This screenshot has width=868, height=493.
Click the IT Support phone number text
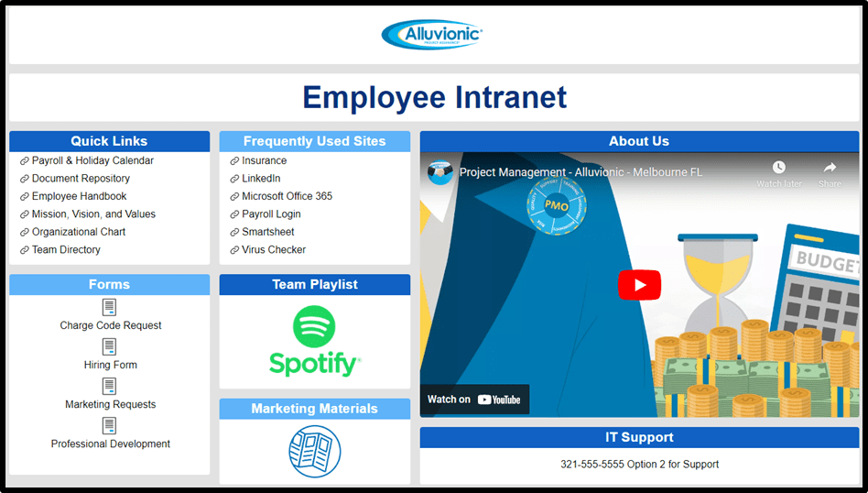pyautogui.click(x=639, y=465)
